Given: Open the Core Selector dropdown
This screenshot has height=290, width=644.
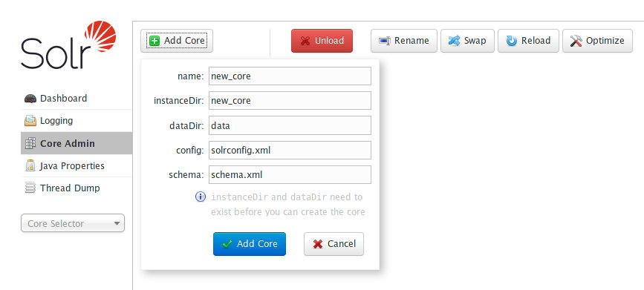Looking at the screenshot, I should pyautogui.click(x=73, y=223).
